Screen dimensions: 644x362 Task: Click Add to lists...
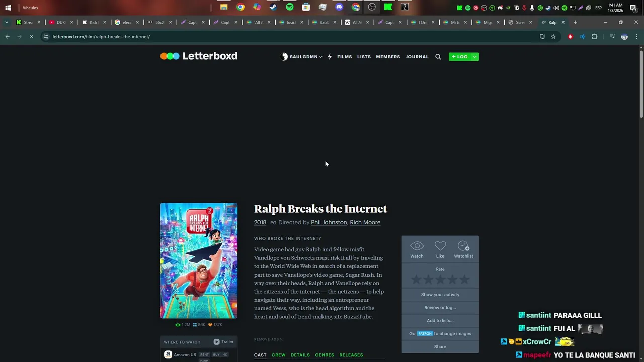(440, 321)
